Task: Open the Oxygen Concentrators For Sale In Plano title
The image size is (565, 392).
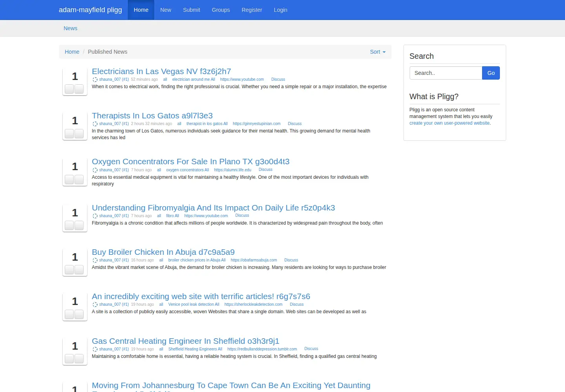Action: point(191,162)
